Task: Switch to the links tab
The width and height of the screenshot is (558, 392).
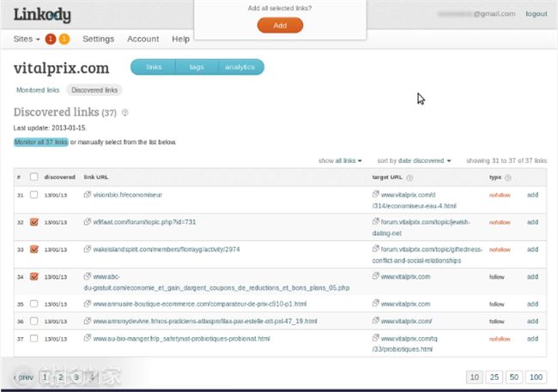Action: 154,67
